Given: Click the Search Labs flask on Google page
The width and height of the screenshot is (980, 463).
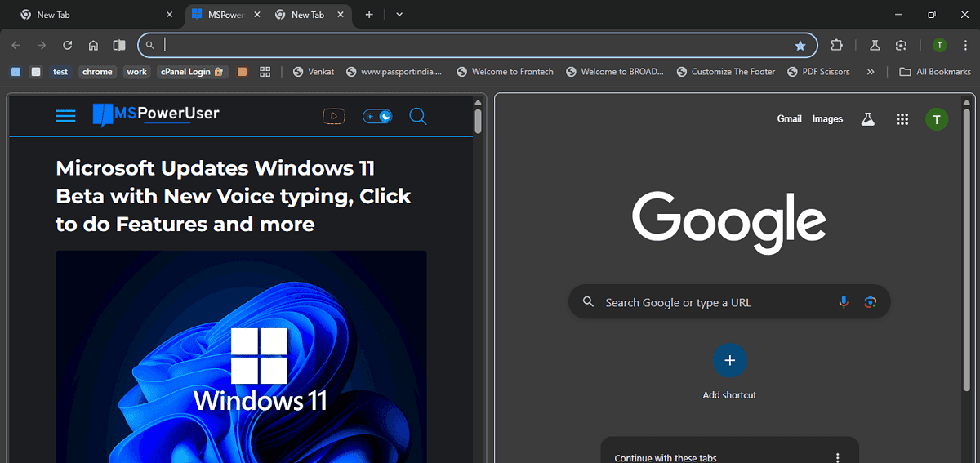Looking at the screenshot, I should 867,119.
